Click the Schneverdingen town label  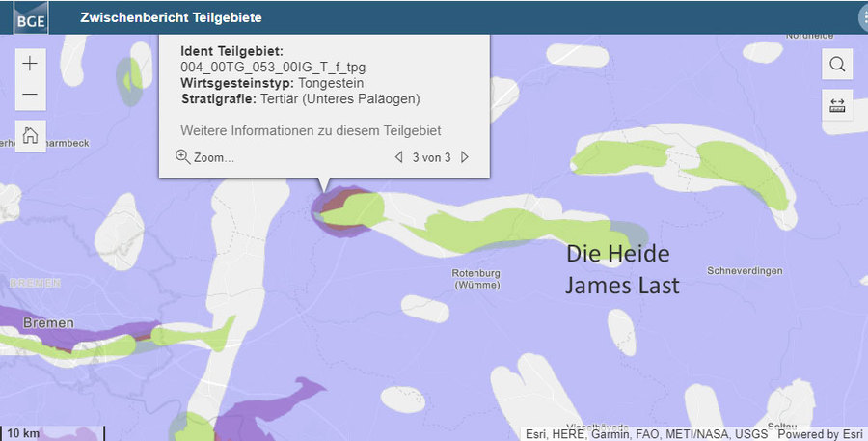746,271
